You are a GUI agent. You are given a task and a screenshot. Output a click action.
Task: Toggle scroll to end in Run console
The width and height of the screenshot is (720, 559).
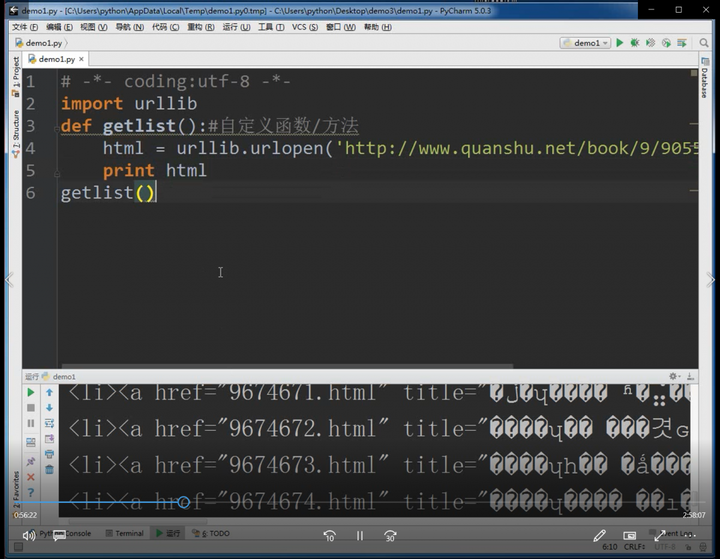[49, 439]
